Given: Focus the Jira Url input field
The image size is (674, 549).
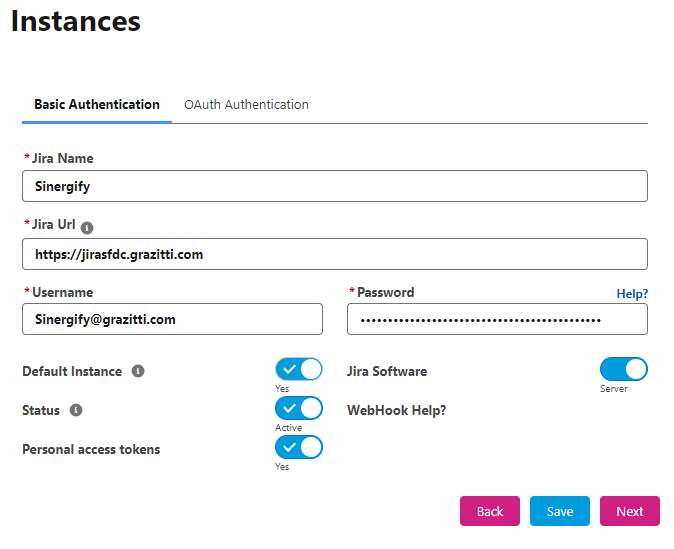Looking at the screenshot, I should coord(335,254).
